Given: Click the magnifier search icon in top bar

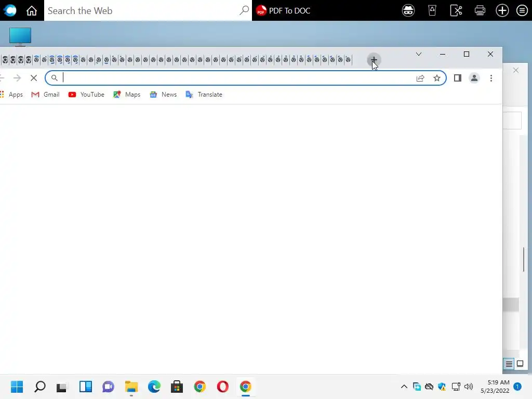Looking at the screenshot, I should (x=244, y=10).
